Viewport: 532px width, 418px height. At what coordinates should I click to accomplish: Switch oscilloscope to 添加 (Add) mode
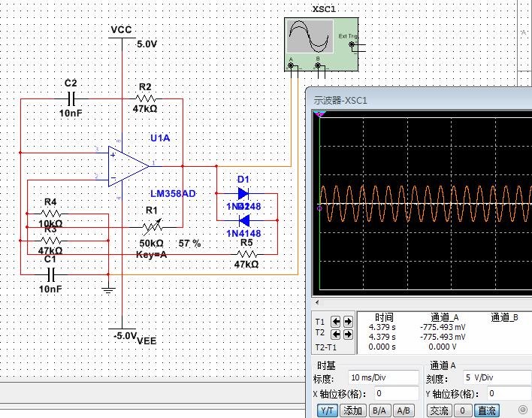(352, 410)
